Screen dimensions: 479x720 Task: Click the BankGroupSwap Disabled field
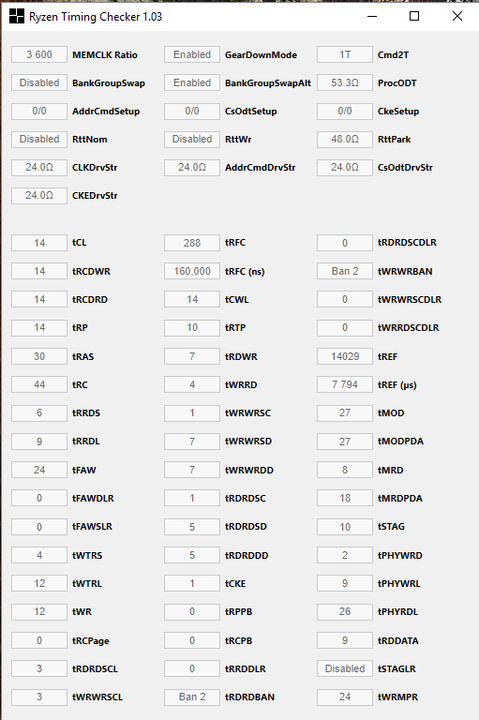pos(39,83)
